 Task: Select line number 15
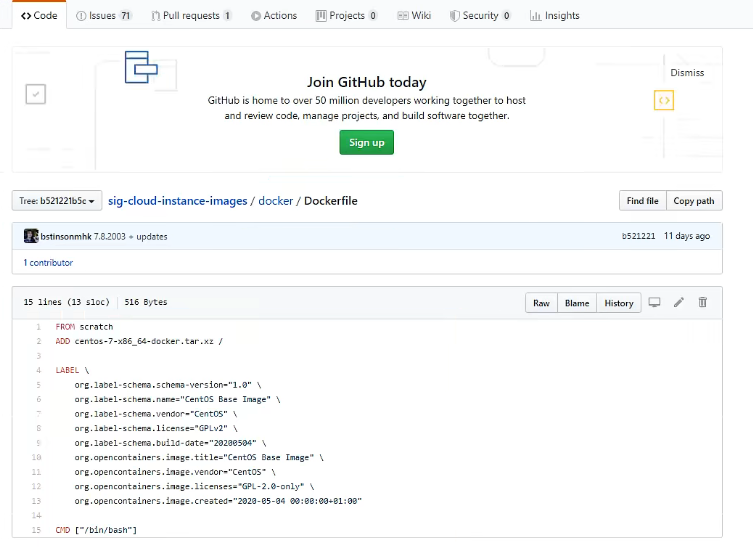pyautogui.click(x=36, y=530)
